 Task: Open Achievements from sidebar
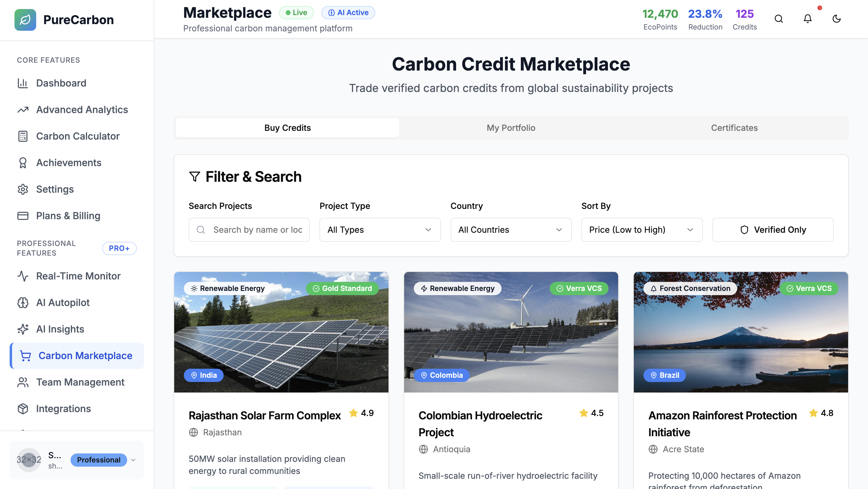pos(68,162)
